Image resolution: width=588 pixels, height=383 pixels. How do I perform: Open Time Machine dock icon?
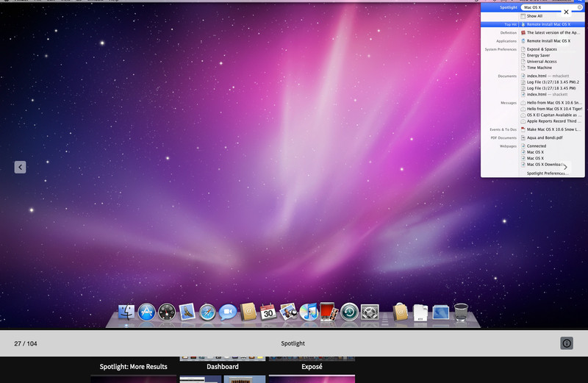[x=349, y=312]
